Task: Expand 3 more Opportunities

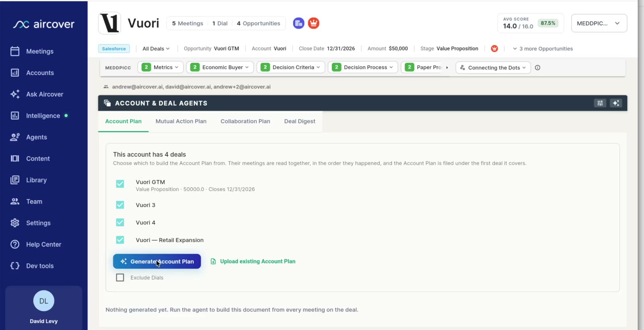Action: tap(543, 49)
